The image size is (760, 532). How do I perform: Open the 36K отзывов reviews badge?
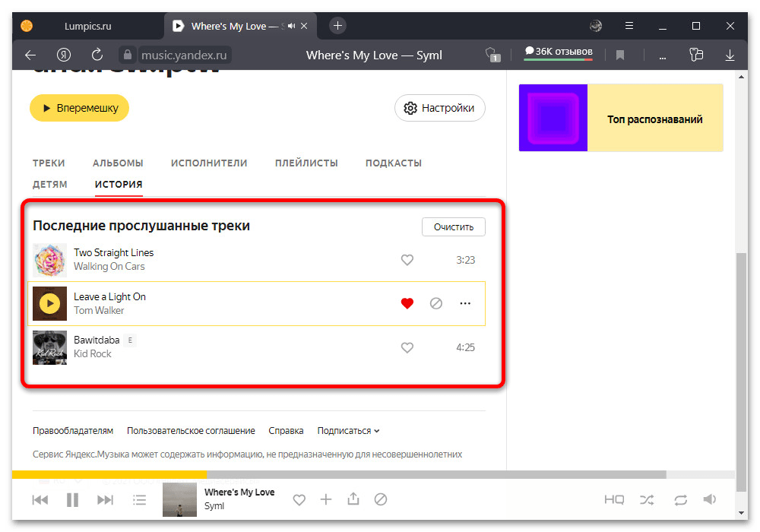click(x=559, y=52)
